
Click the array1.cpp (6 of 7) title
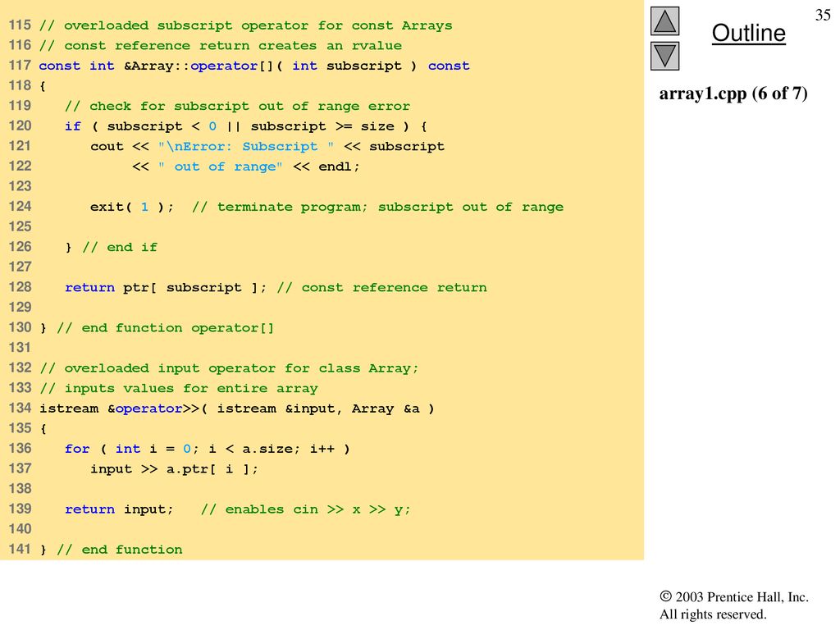[733, 94]
